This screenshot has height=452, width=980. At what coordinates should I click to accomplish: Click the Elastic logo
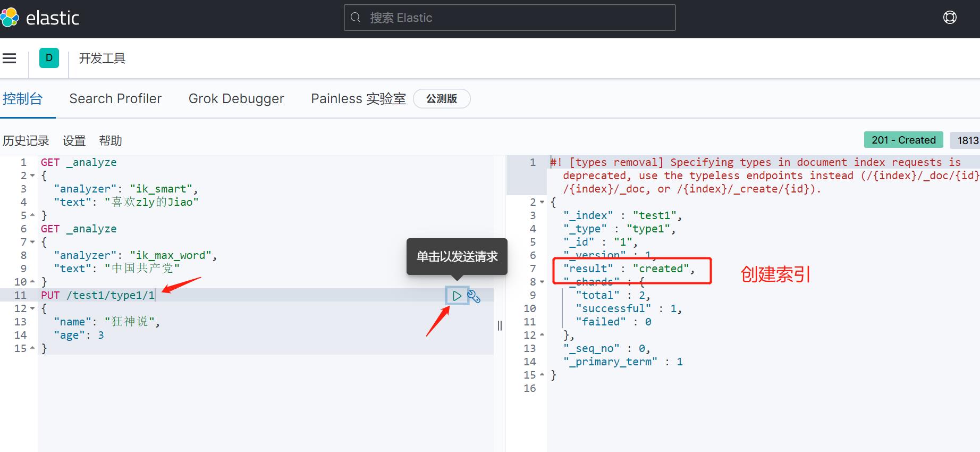pos(40,18)
